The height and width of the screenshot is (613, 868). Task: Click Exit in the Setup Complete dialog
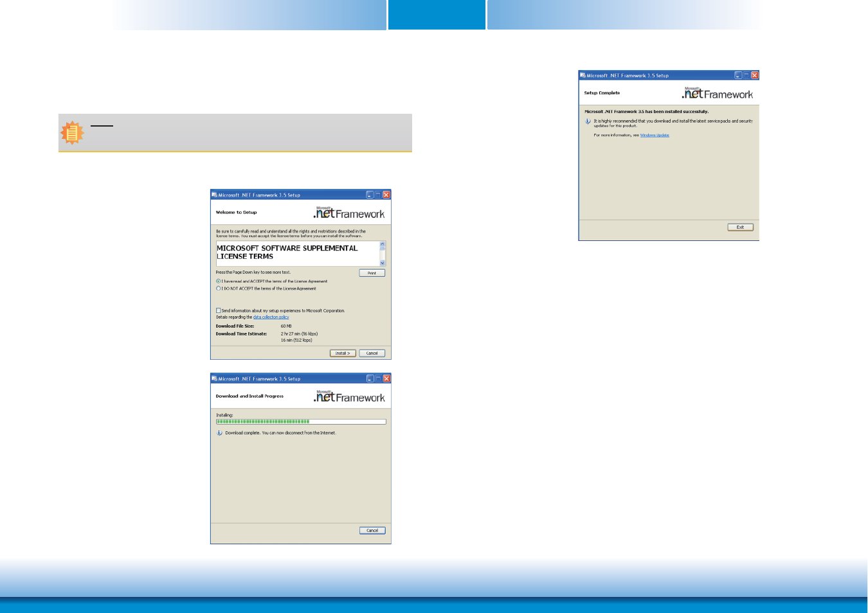[740, 227]
